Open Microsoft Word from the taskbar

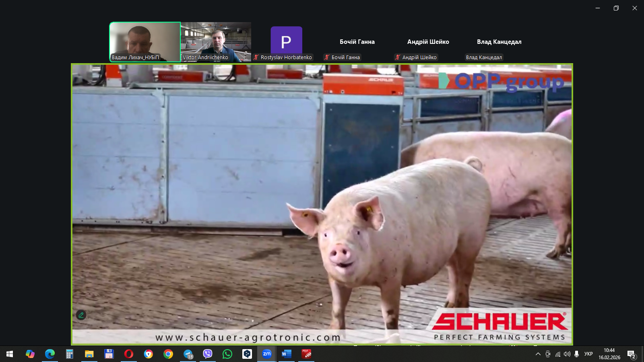pyautogui.click(x=287, y=354)
